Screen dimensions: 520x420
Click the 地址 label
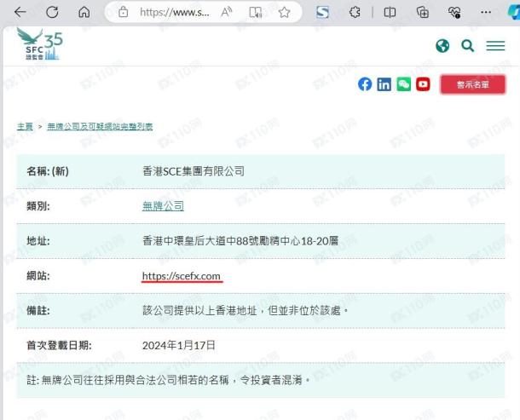pos(38,240)
